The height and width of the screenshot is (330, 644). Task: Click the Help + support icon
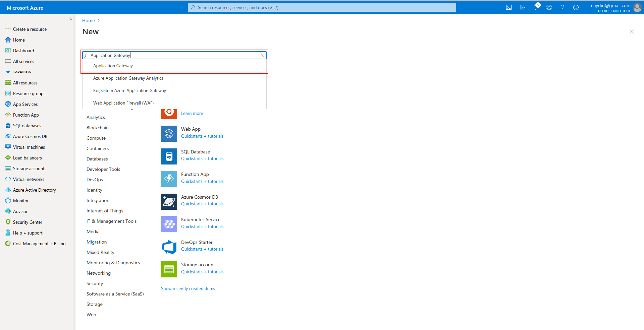tap(8, 233)
